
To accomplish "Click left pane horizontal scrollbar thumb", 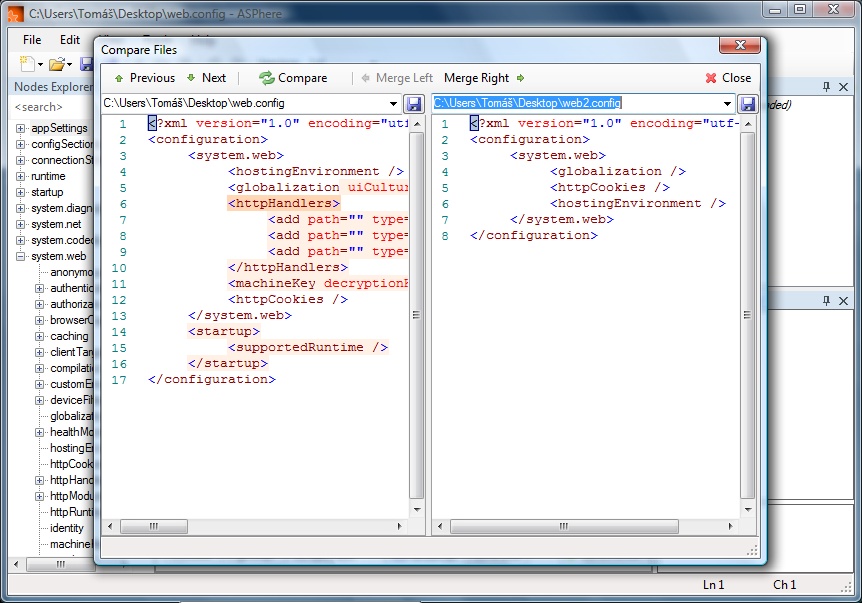I will coord(154,526).
